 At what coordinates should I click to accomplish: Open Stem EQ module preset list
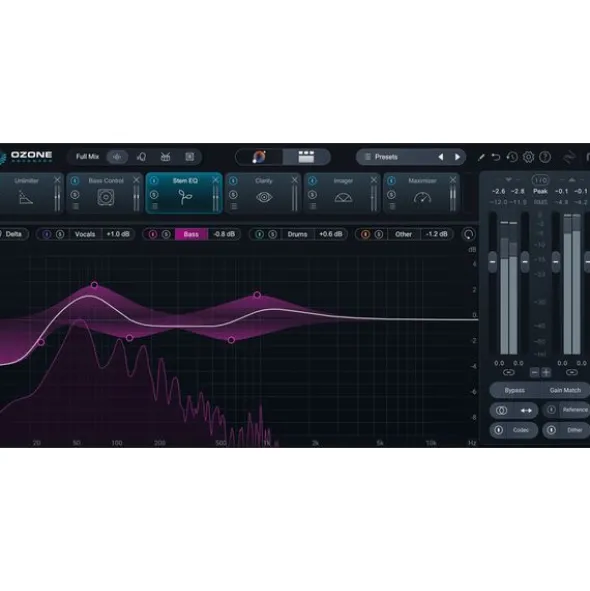click(155, 206)
